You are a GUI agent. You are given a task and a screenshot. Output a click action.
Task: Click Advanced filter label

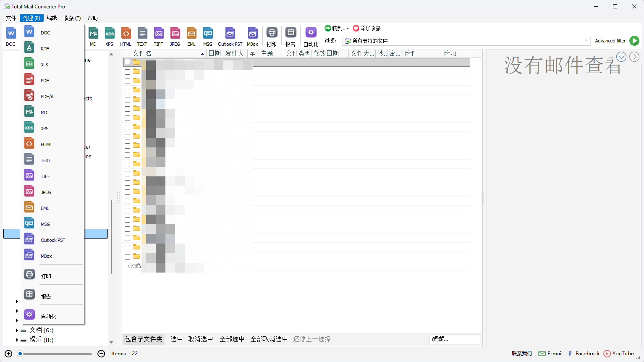click(x=610, y=41)
